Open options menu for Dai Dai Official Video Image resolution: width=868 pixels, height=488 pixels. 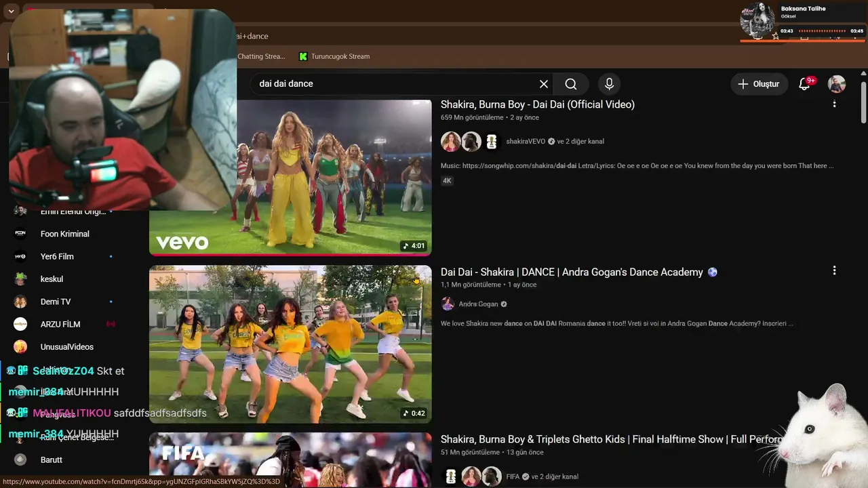(x=834, y=104)
